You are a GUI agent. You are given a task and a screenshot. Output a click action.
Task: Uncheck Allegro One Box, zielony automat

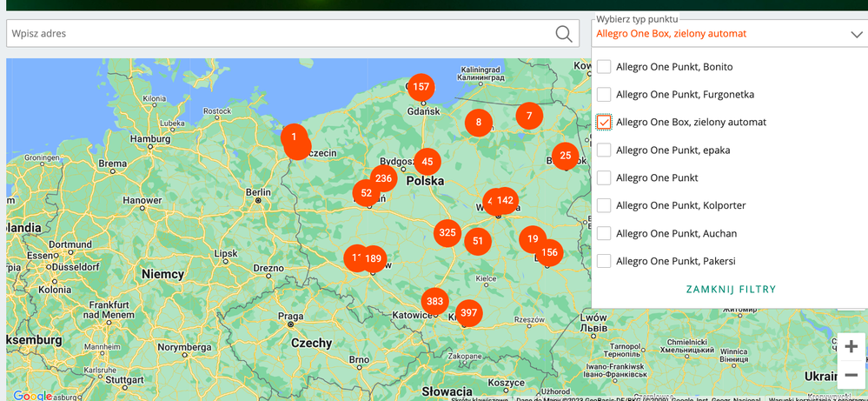tap(604, 123)
